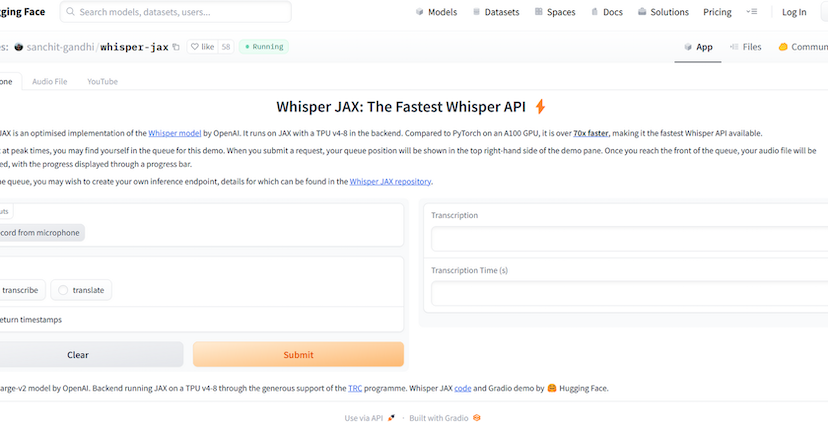Screen dimensions: 828x432
Task: Click the orange Submit button
Action: (x=298, y=354)
